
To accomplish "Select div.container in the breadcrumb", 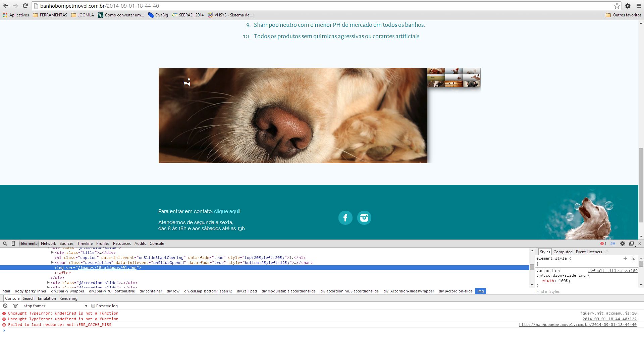I will point(151,291).
